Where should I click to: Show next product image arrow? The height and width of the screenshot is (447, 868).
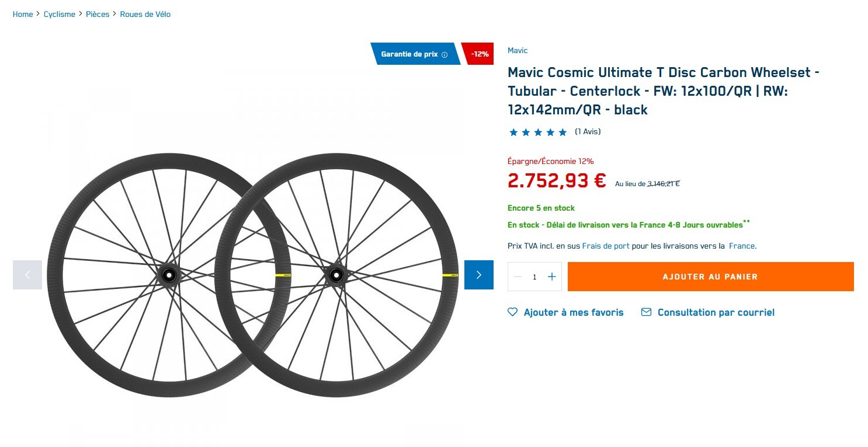(479, 275)
